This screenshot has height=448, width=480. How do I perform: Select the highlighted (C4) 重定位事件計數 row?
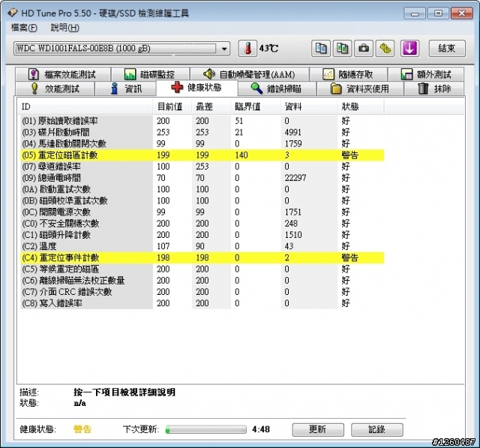[202, 258]
